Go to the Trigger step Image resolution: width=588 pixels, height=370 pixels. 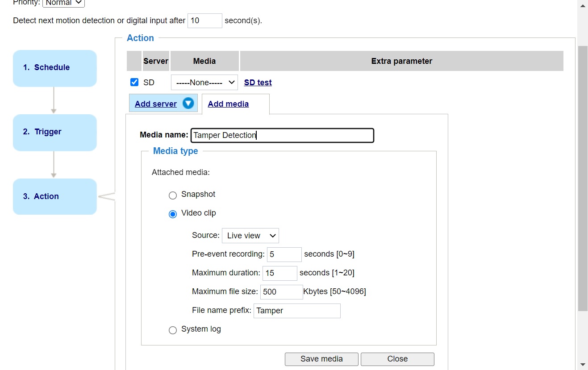tap(54, 132)
